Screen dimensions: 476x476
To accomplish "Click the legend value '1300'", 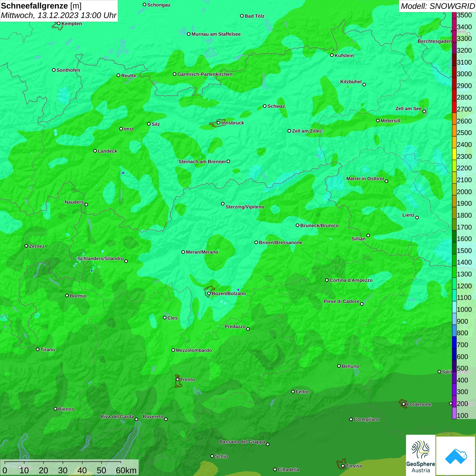I will [464, 274].
